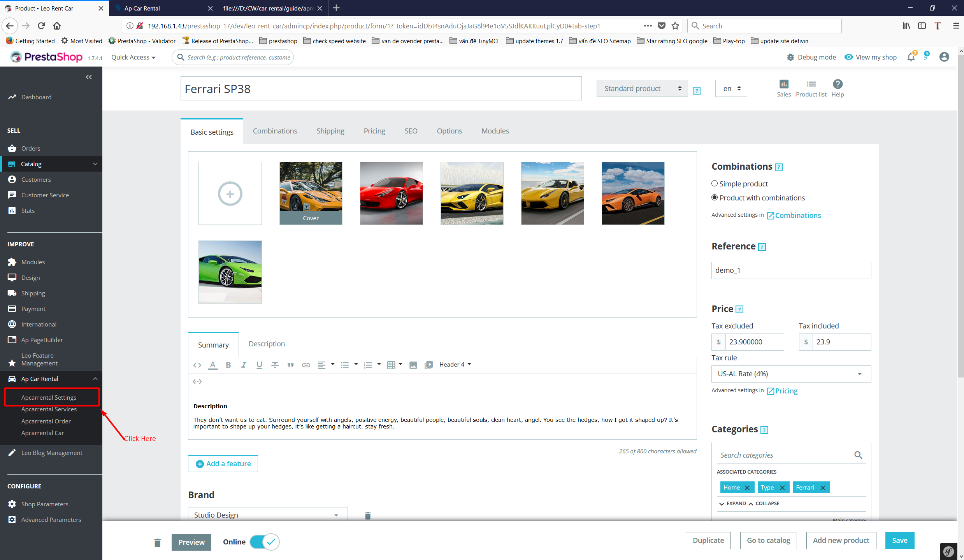
Task: Switch to the SEO tab
Action: [411, 131]
